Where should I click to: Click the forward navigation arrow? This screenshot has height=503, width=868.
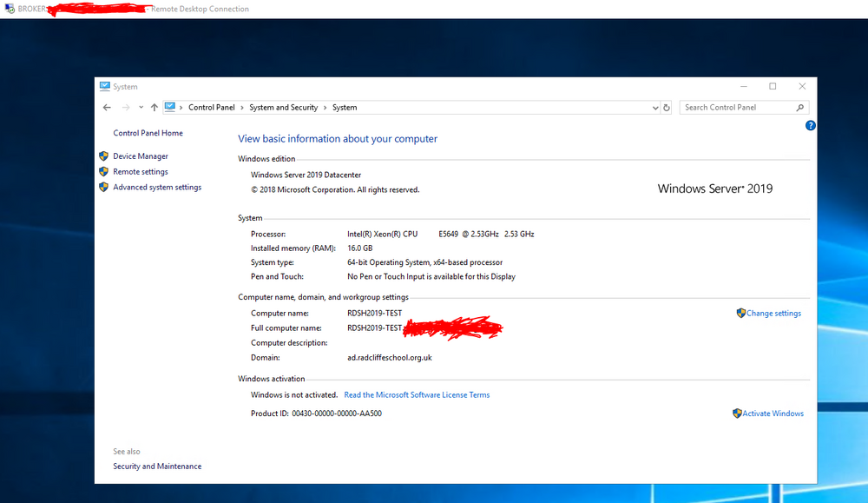point(126,108)
